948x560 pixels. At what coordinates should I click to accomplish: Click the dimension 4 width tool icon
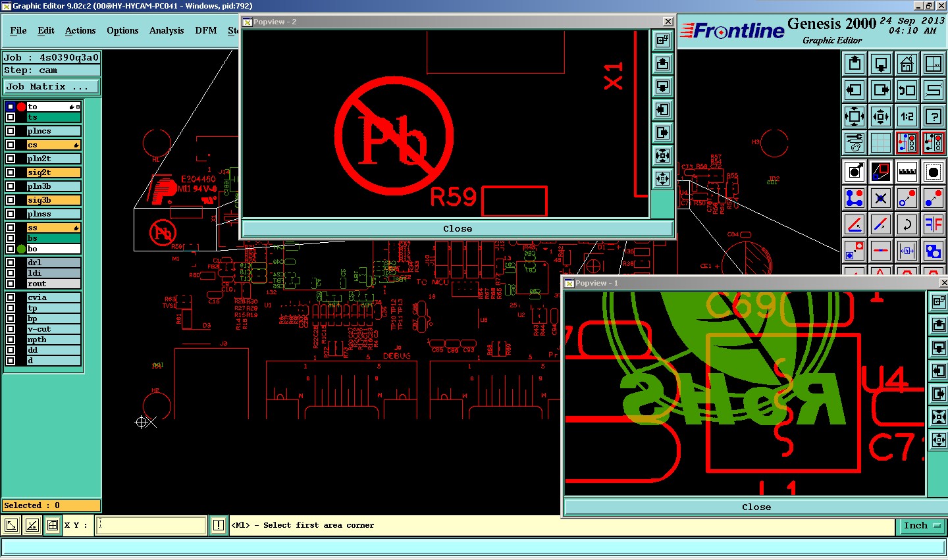click(907, 251)
